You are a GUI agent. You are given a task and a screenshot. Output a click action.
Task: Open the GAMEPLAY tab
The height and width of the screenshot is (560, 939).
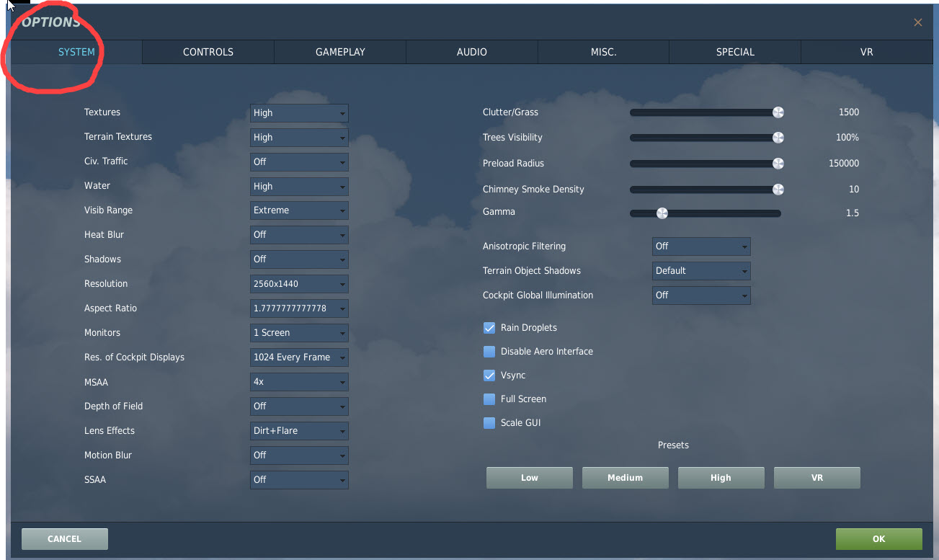coord(340,52)
